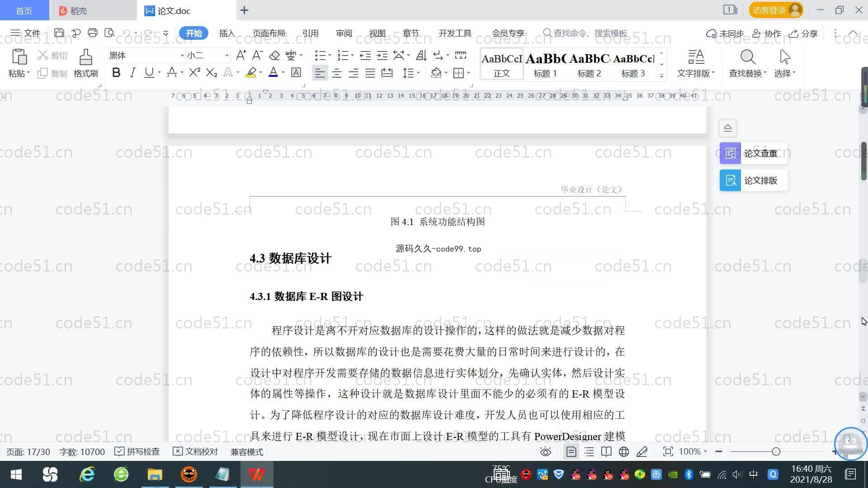The width and height of the screenshot is (868, 488).
Task: Click the Cut scissors icon
Action: 42,55
